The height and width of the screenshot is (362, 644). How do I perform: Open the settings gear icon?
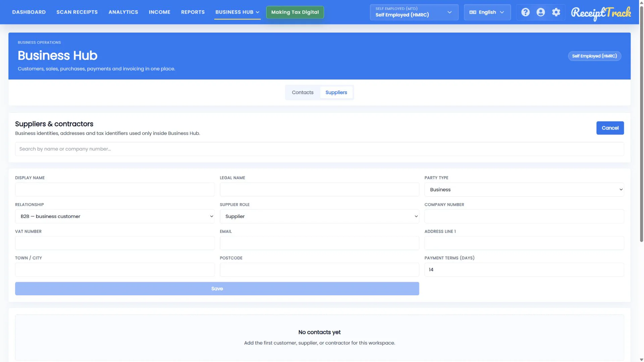(x=556, y=12)
